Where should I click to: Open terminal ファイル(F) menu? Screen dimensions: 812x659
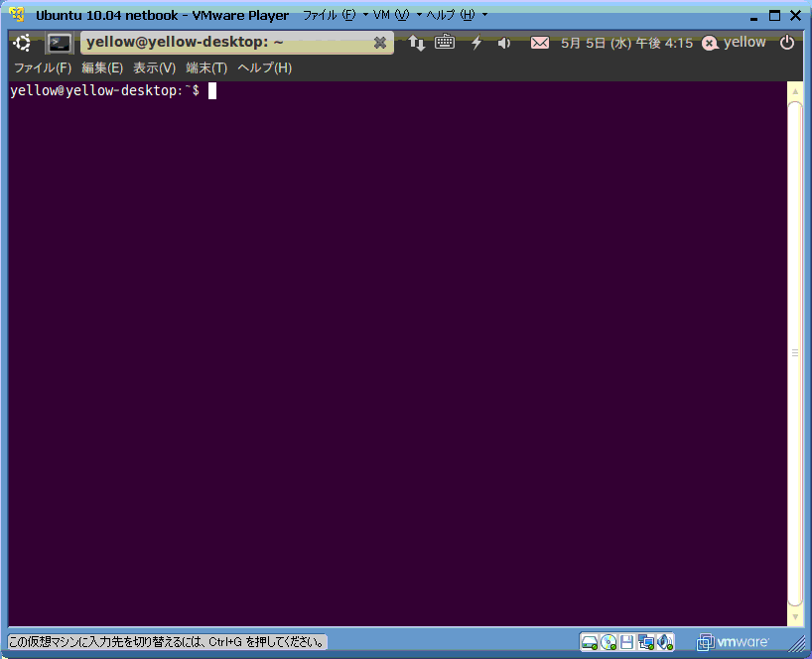tap(43, 67)
